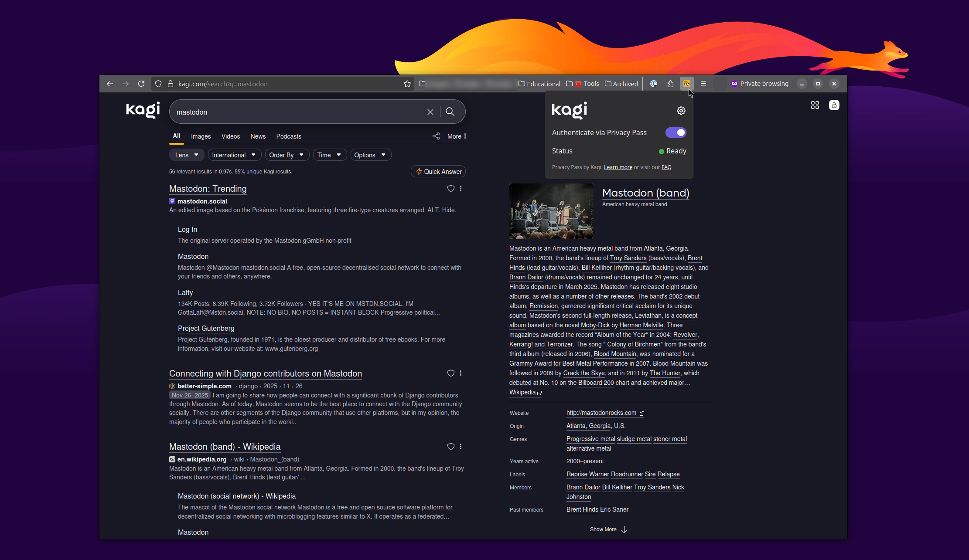
Task: Switch to the Podcasts tab
Action: 288,136
